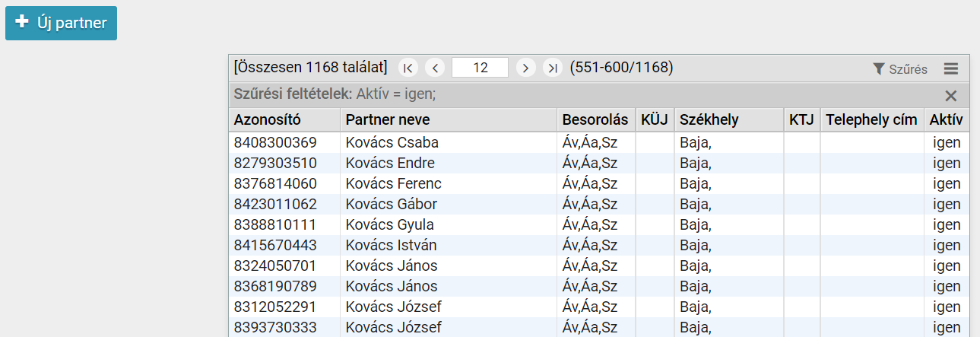Jump to the last results page
This screenshot has height=337, width=980.
pyautogui.click(x=553, y=68)
